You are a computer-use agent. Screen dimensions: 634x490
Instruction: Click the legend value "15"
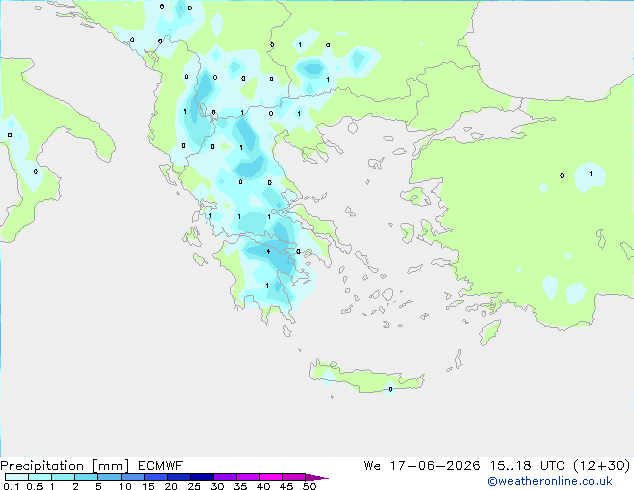(x=148, y=486)
